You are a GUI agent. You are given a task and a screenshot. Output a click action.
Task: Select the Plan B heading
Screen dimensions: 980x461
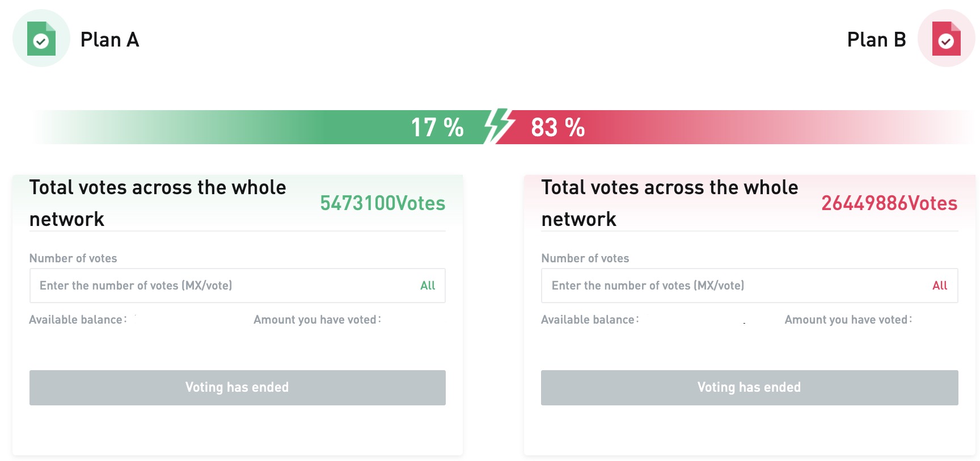(876, 40)
